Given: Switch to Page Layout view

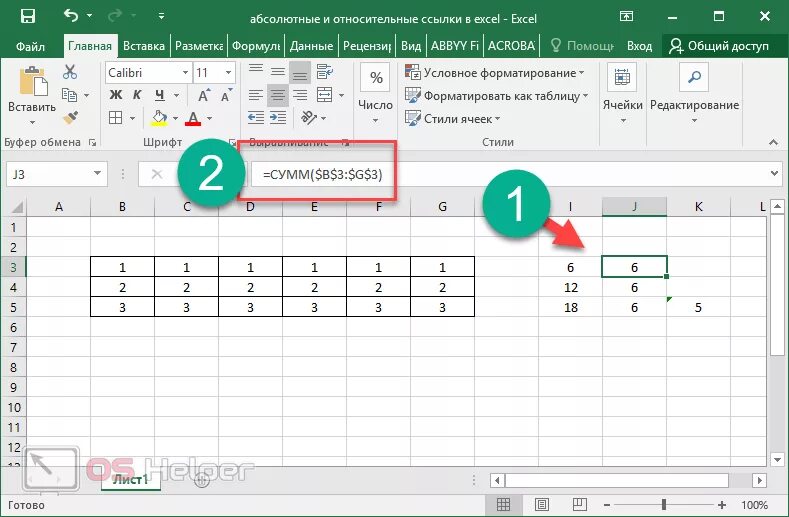Looking at the screenshot, I should (541, 504).
